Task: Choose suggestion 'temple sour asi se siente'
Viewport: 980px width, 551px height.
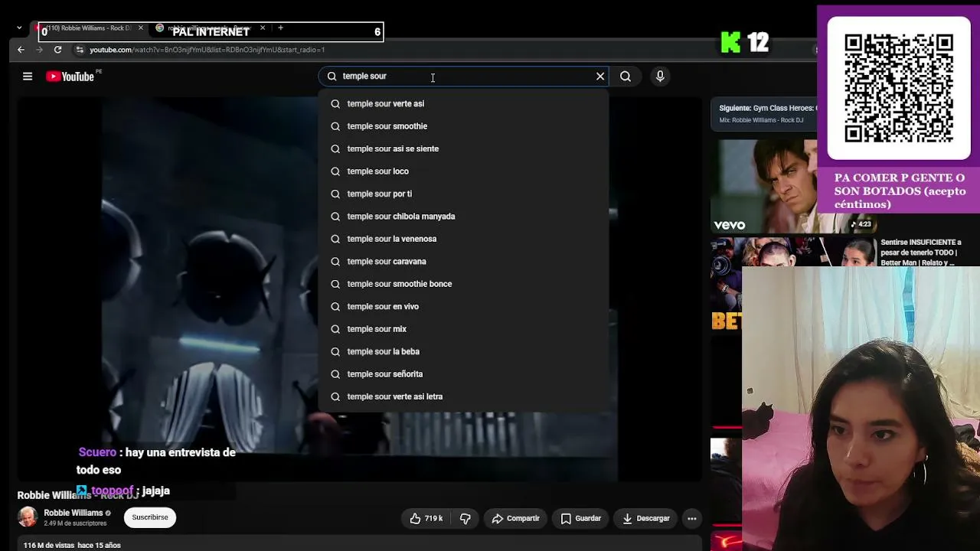Action: (464, 148)
